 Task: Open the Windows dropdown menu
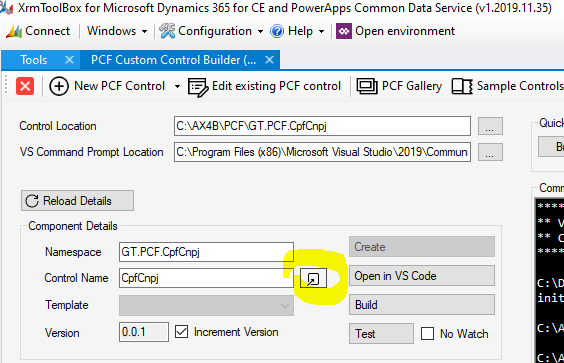(x=117, y=31)
